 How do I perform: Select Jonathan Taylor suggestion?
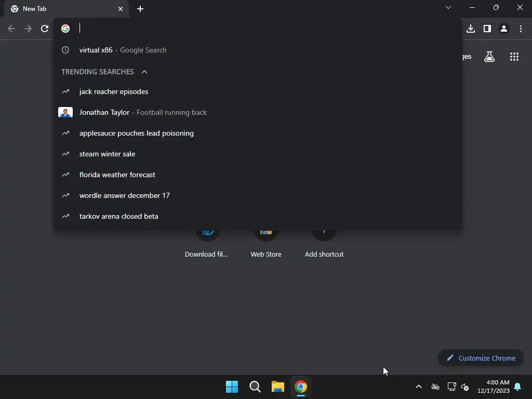point(258,112)
